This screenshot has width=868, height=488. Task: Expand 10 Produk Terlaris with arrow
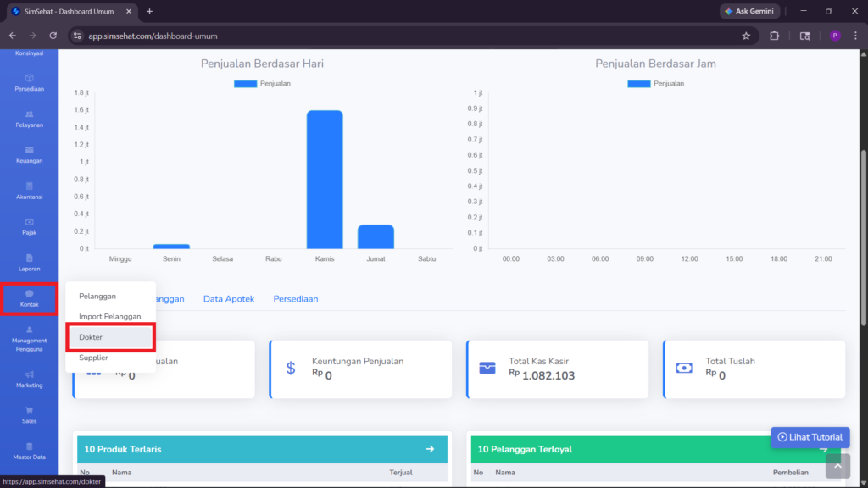(430, 449)
